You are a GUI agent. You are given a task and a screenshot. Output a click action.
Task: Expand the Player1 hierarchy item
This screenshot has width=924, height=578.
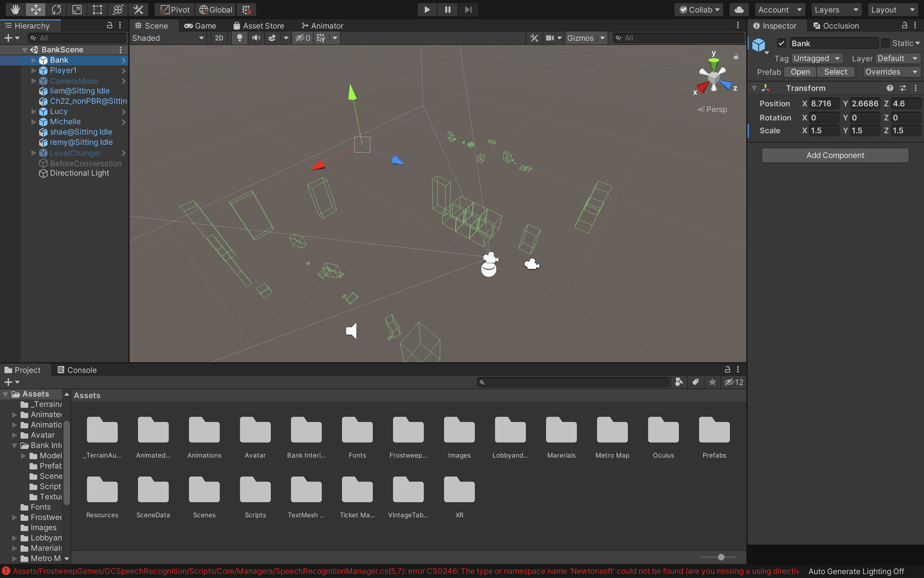[x=34, y=70]
